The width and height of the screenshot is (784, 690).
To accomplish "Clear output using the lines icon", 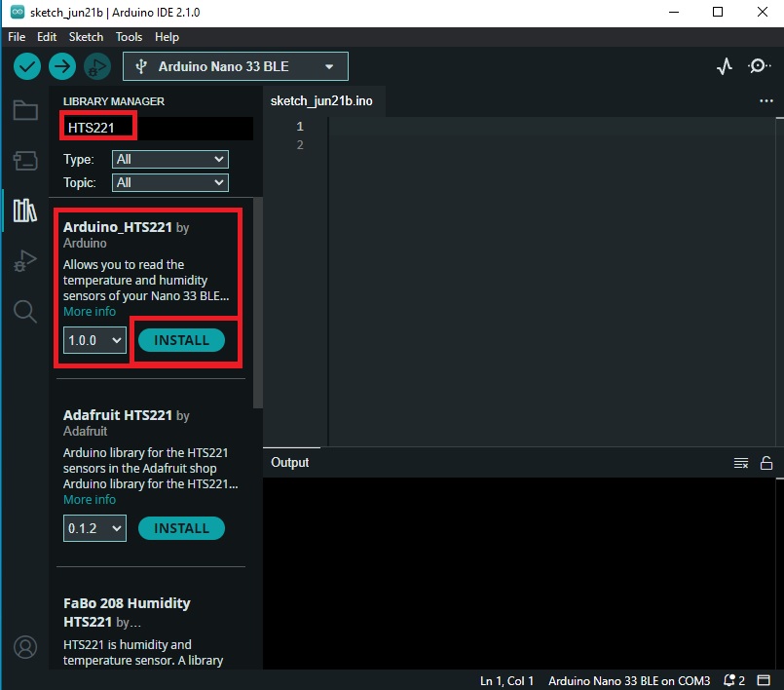I will 741,463.
